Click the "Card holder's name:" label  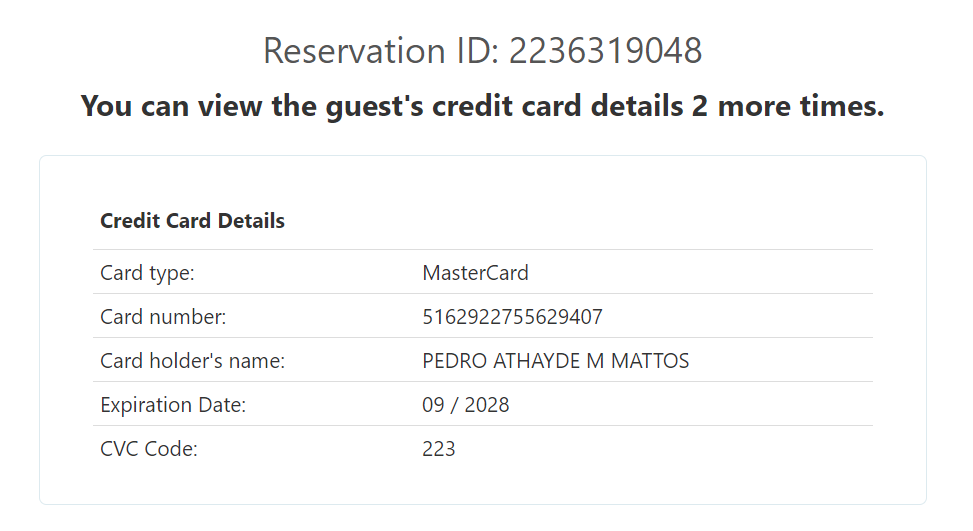193,361
